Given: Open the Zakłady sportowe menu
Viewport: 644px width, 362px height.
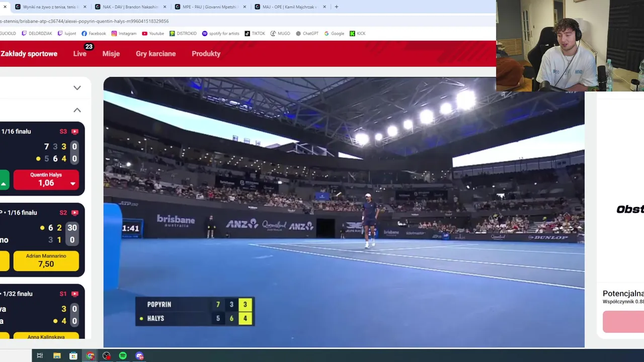Looking at the screenshot, I should (x=29, y=54).
